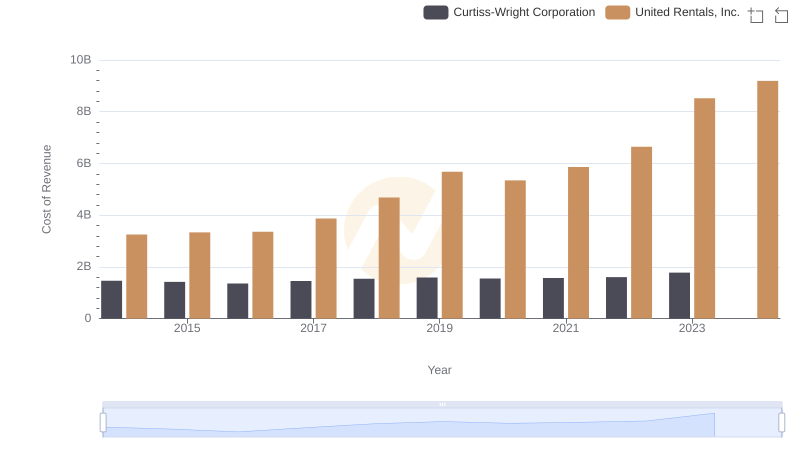Click the zoom reset restore icon
This screenshot has height=461, width=800.
(781, 15)
